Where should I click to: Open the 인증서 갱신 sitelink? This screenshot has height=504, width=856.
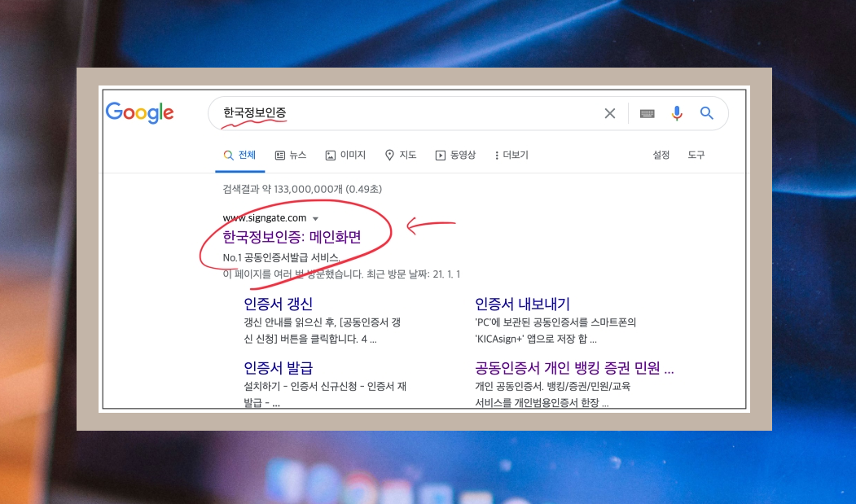(x=278, y=304)
